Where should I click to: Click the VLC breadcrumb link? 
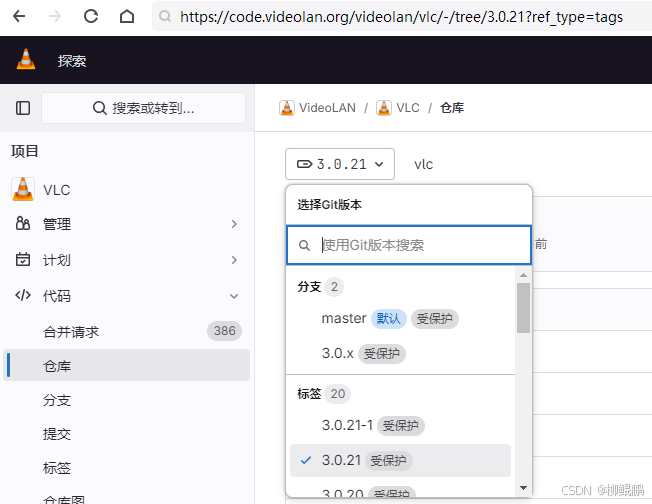click(408, 108)
